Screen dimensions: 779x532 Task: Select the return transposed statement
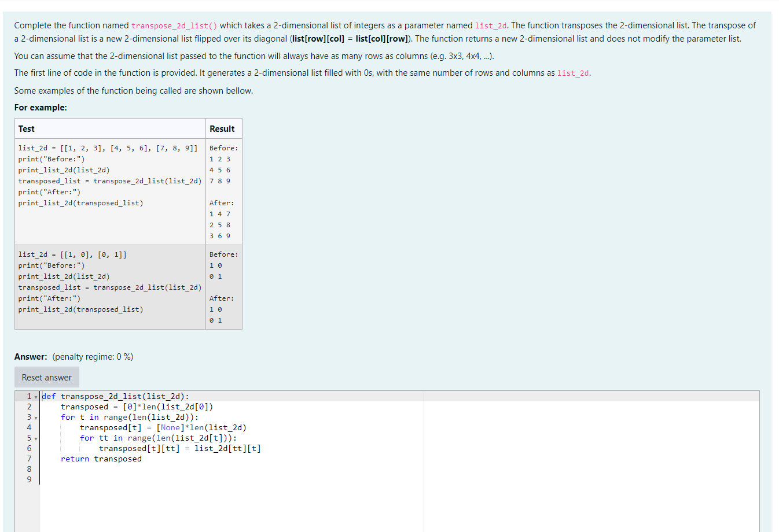tap(101, 459)
